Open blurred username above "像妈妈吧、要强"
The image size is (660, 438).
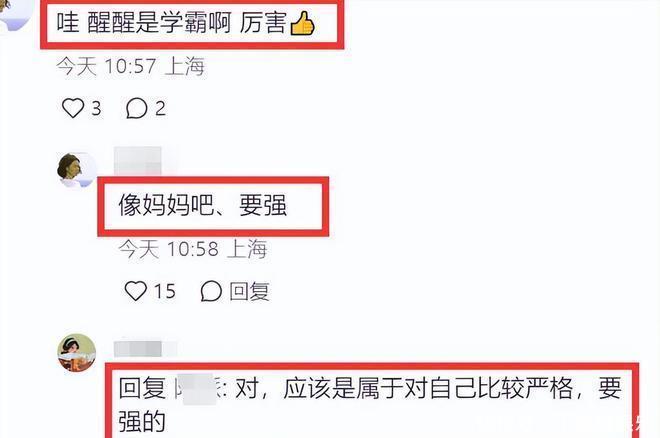[x=138, y=160]
